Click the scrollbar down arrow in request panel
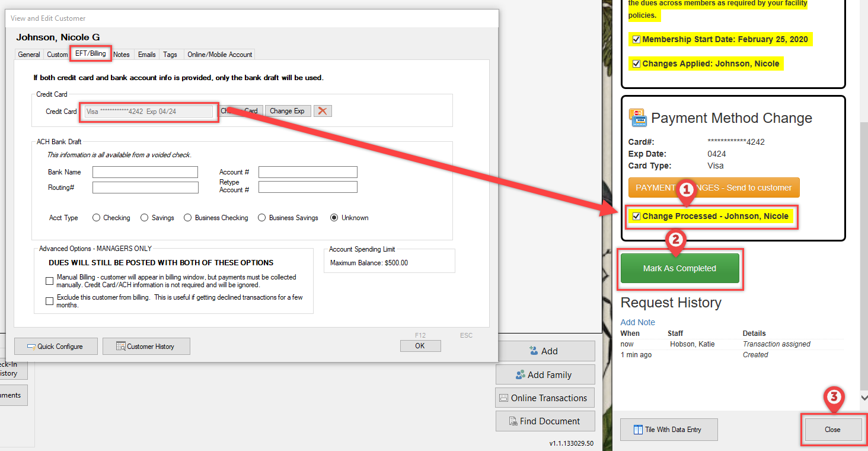 point(863,398)
